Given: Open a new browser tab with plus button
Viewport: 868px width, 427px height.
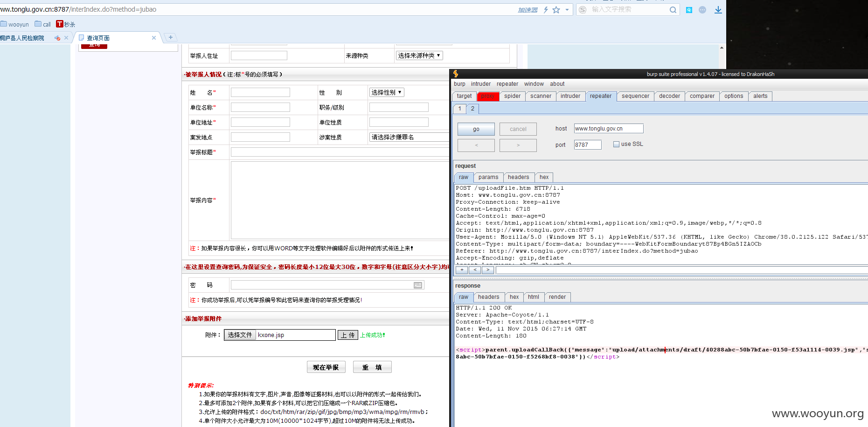Looking at the screenshot, I should coord(171,37).
